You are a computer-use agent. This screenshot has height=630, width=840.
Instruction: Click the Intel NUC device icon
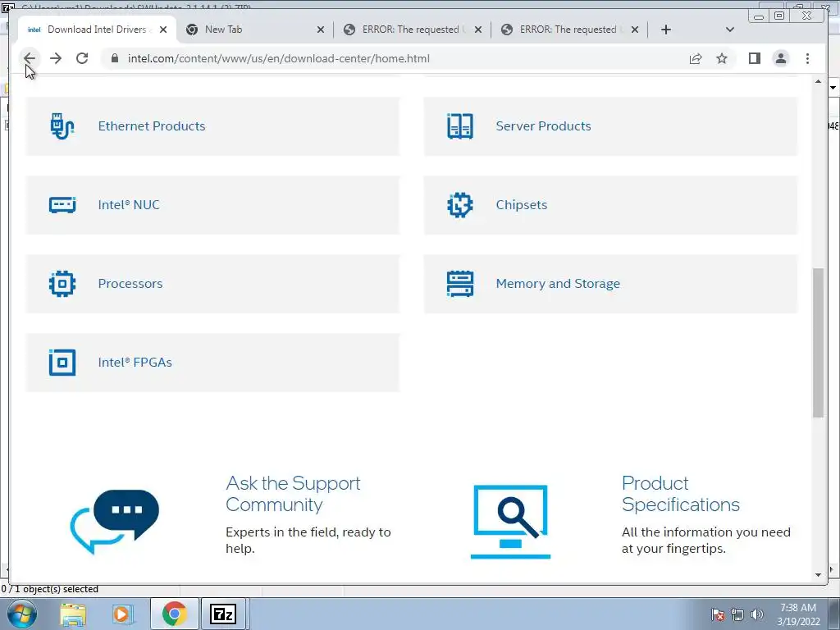(62, 204)
